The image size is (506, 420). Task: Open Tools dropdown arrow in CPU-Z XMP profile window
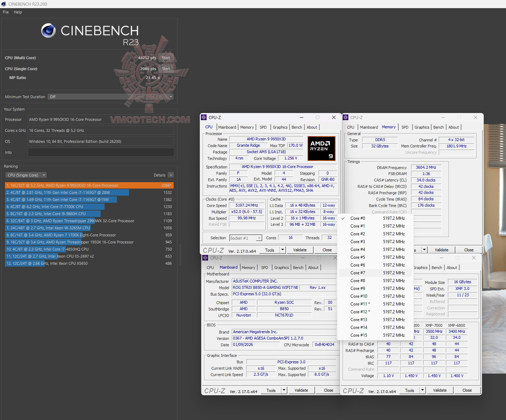coord(422,390)
